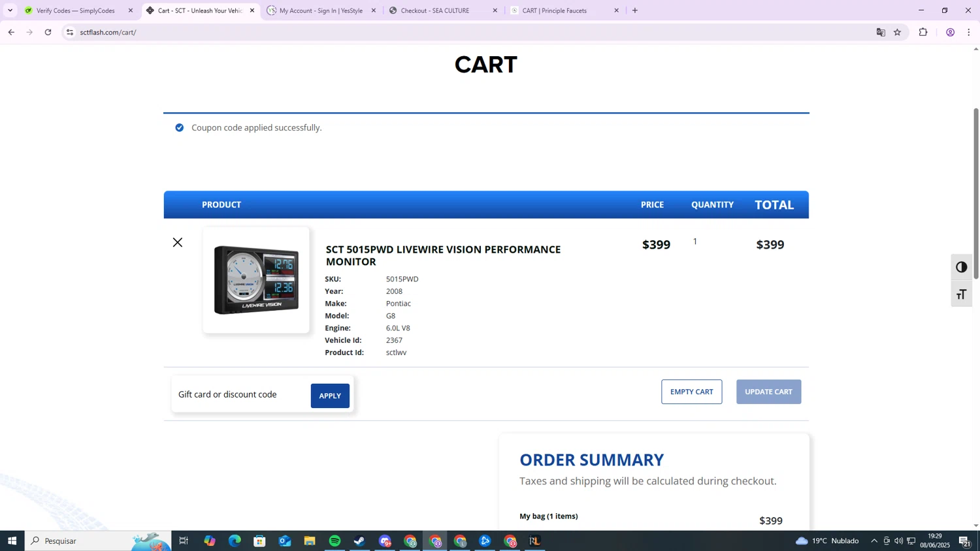Screen dimensions: 980x551
Task: Open the notification center
Action: (x=964, y=541)
